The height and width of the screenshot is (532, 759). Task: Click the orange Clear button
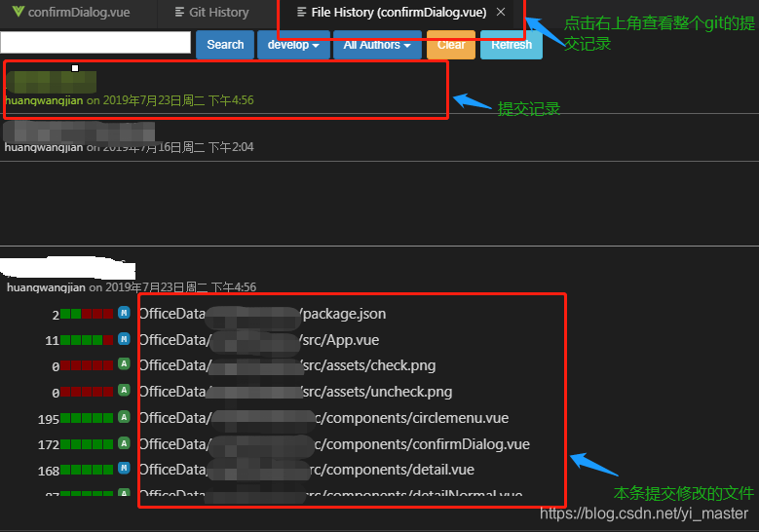click(x=451, y=45)
